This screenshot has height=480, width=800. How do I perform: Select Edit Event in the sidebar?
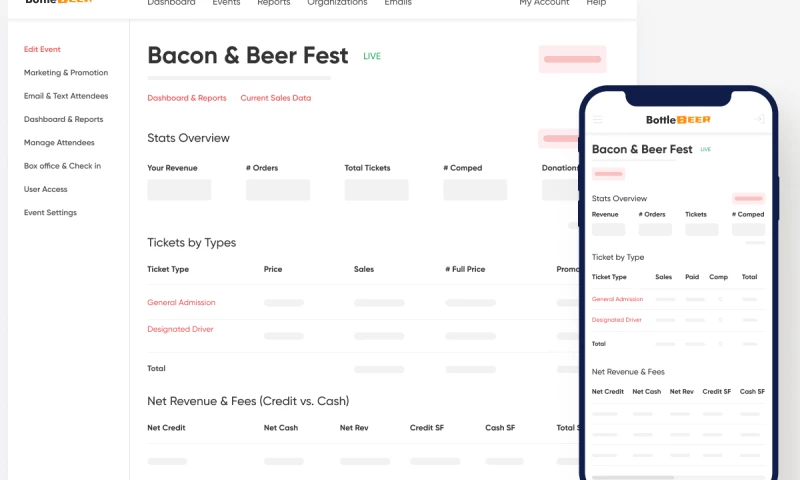coord(42,49)
